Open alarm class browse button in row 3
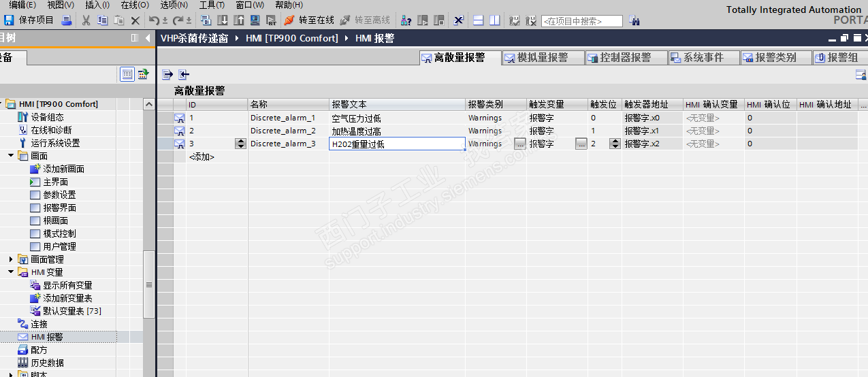The height and width of the screenshot is (377, 868). pos(520,144)
